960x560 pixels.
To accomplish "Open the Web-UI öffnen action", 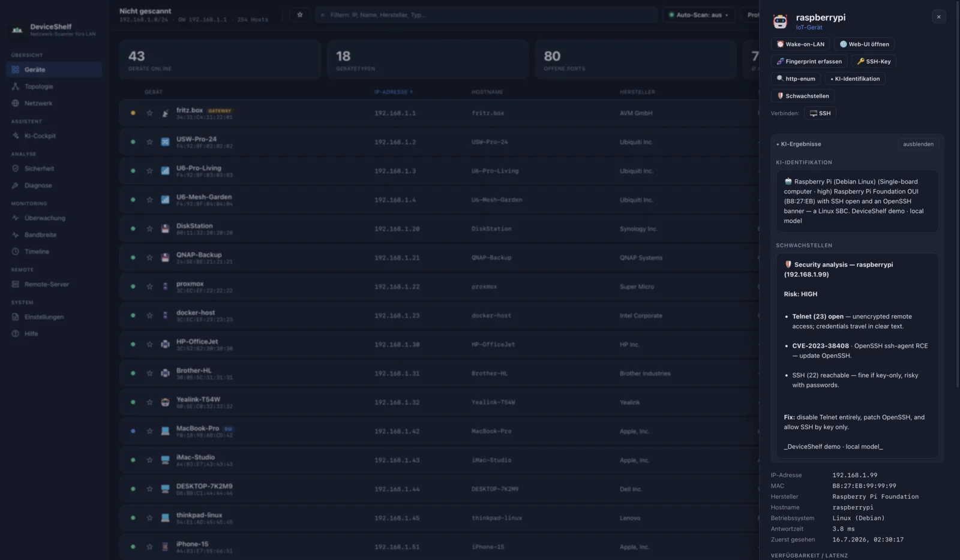I will point(864,44).
